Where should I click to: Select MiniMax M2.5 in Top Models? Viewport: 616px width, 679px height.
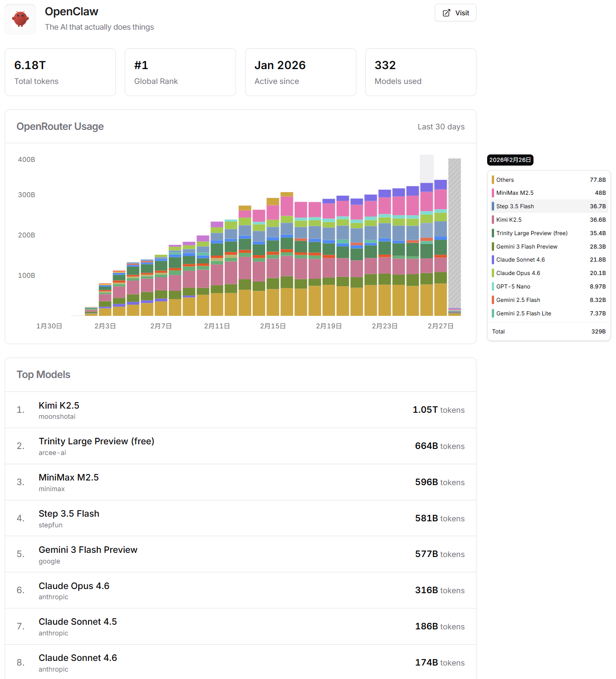69,478
